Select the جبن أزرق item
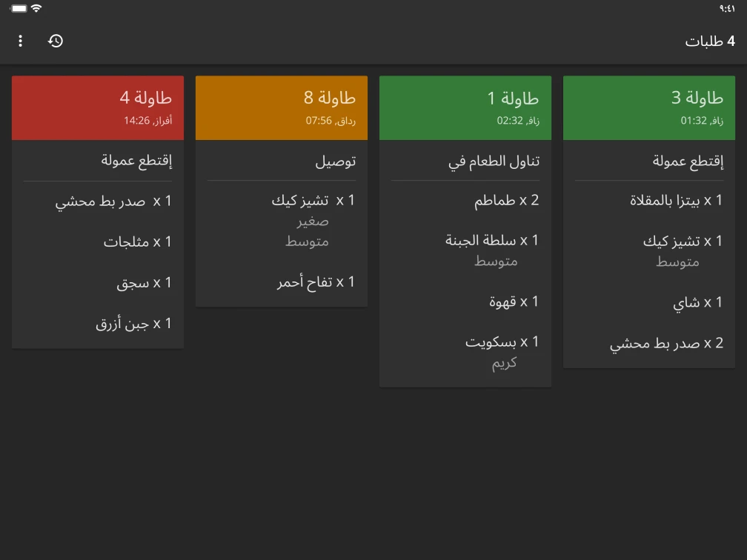Viewport: 747px width, 560px height. pos(134,323)
